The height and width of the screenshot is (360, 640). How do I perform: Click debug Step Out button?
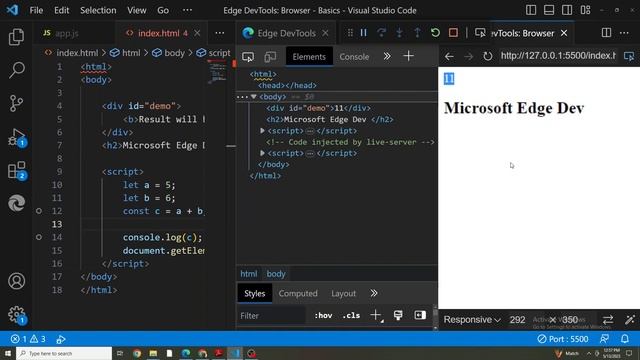[x=417, y=33]
